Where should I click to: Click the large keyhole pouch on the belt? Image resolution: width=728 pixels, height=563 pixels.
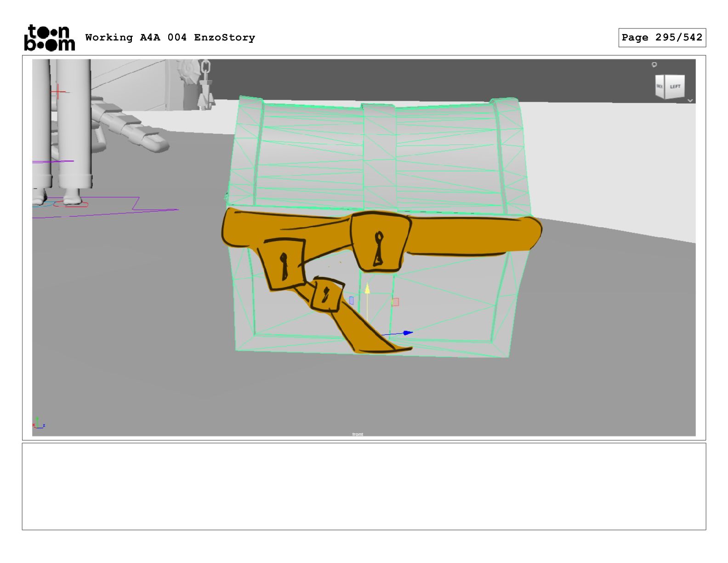pyautogui.click(x=380, y=242)
